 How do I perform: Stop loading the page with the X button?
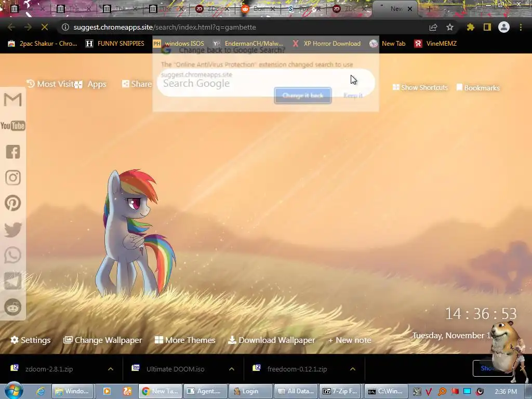tap(45, 27)
